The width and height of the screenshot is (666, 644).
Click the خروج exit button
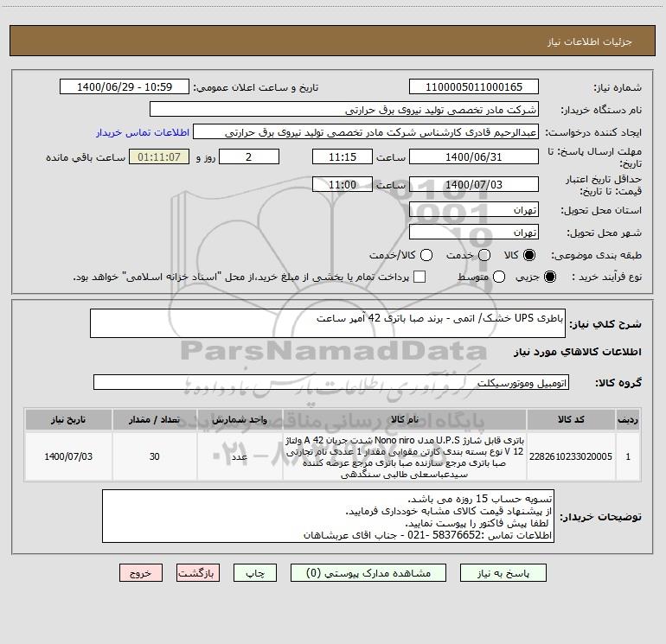tap(141, 573)
